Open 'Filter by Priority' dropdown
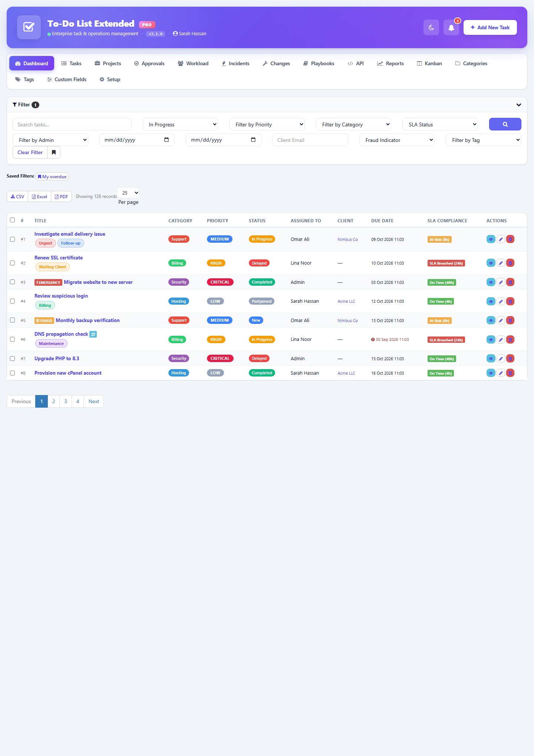The width and height of the screenshot is (534, 756). click(x=267, y=125)
